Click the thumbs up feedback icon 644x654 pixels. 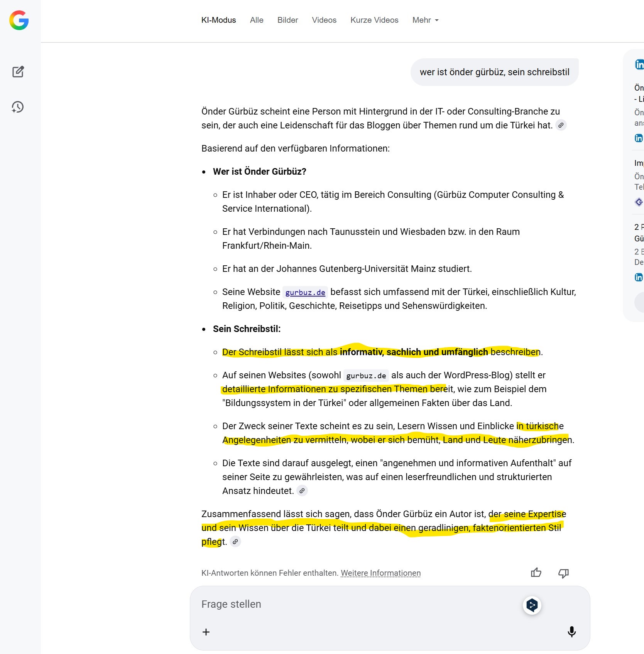coord(536,573)
